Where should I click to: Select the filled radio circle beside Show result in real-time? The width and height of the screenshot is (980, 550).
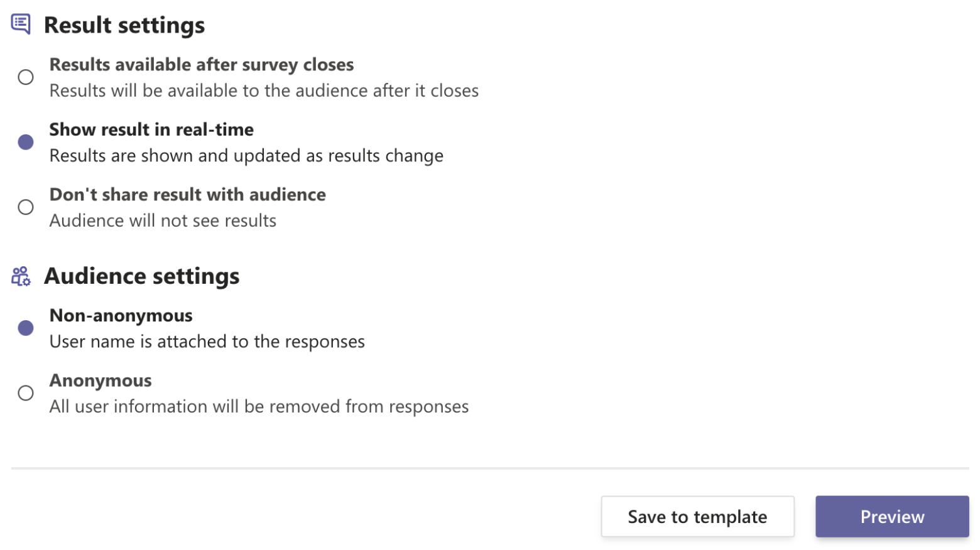(x=26, y=142)
